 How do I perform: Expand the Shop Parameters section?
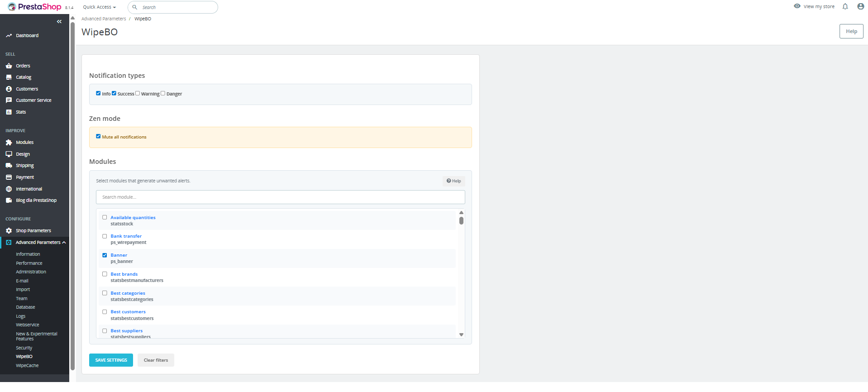(x=33, y=231)
